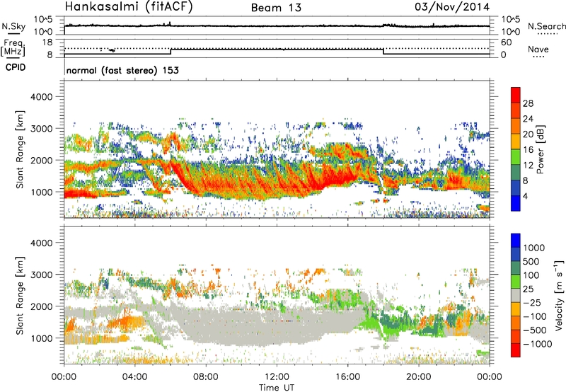The width and height of the screenshot is (566, 392).
Task: Click the date '03/Nov/2014'
Action: 452,7
